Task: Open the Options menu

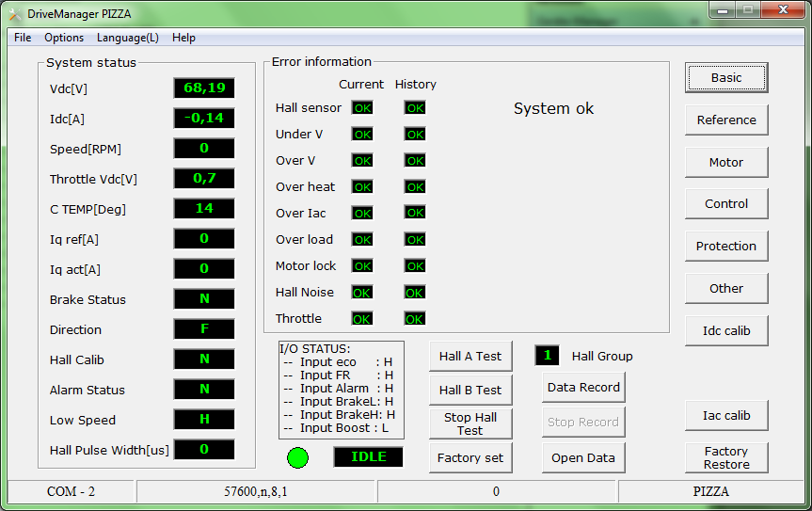Action: (64, 38)
